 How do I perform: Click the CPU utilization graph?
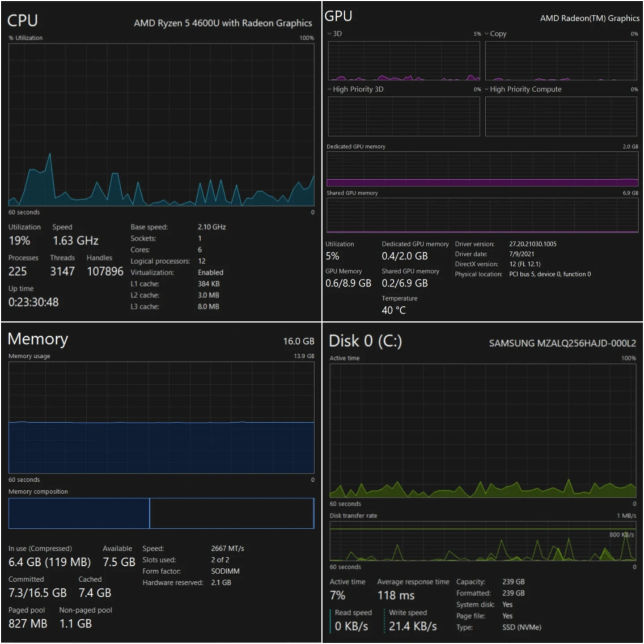tap(161, 124)
